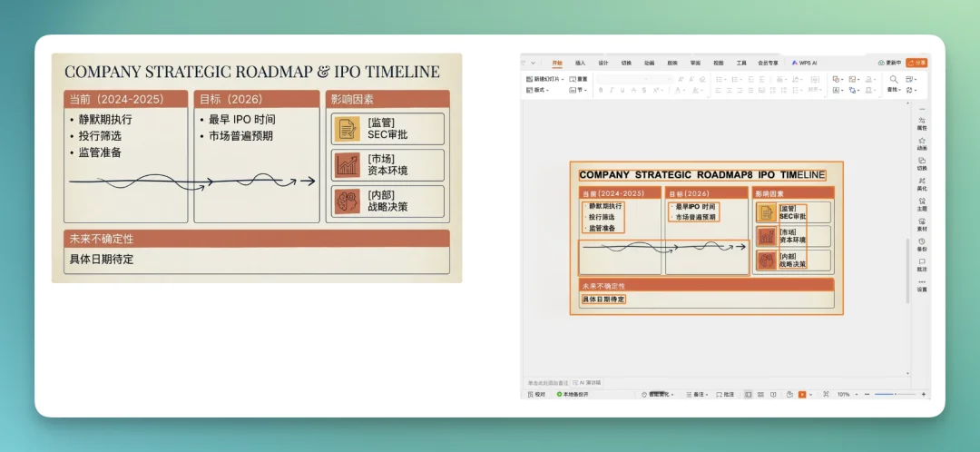This screenshot has height=452, width=980.
Task: Click the fit-to-window icon in status bar
Action: pos(826,395)
